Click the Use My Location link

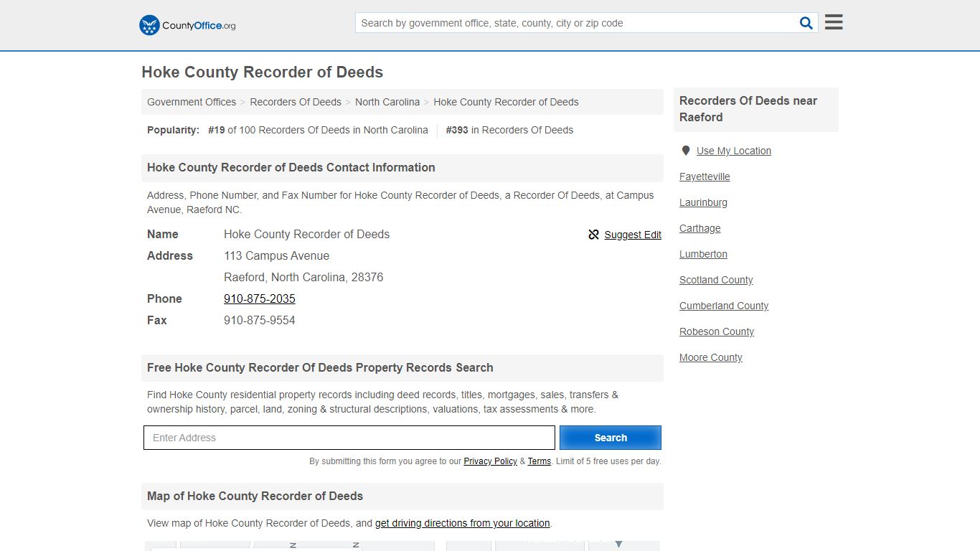click(734, 151)
